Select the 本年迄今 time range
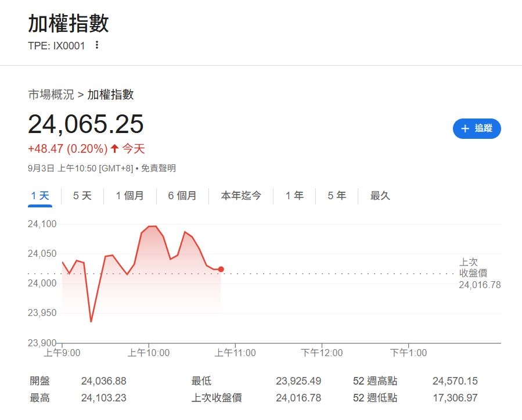Screen dimensions: 522x420 pyautogui.click(x=241, y=196)
